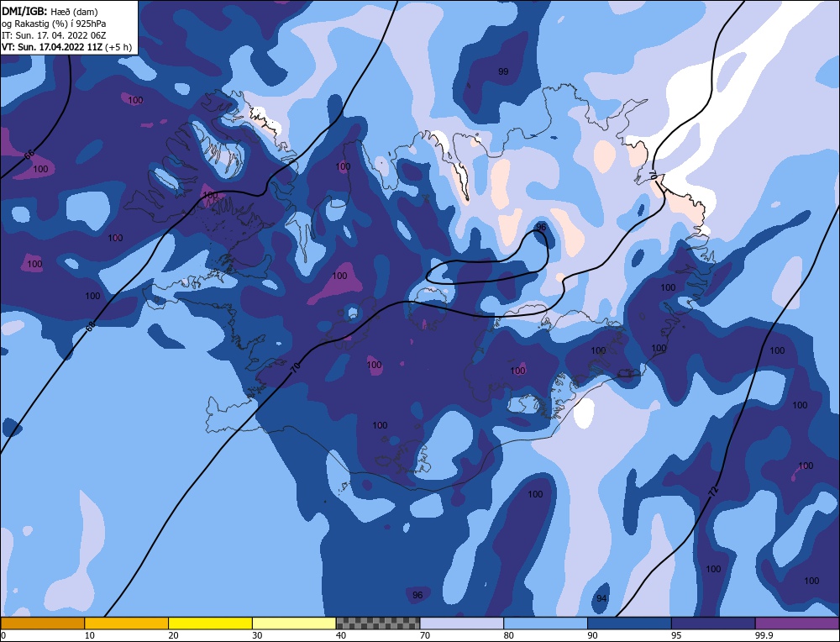
Task: Click the '94' humidity value label
Action: pos(601,598)
